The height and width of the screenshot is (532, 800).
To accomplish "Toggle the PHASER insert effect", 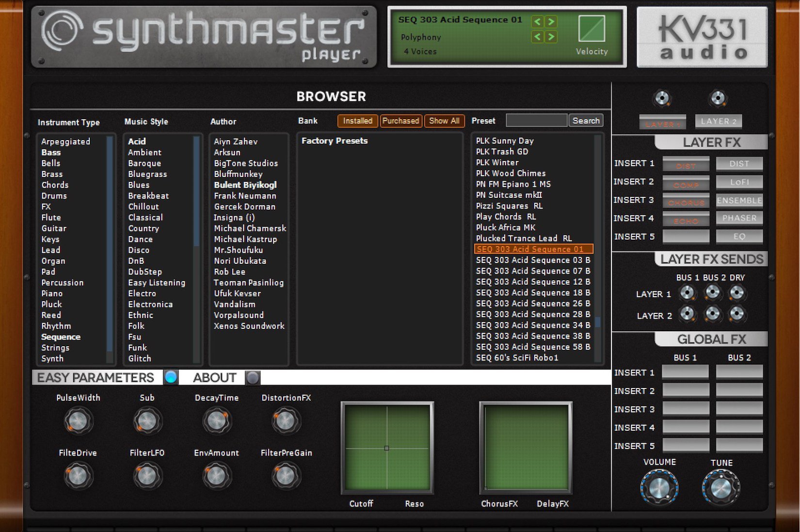I will point(739,218).
